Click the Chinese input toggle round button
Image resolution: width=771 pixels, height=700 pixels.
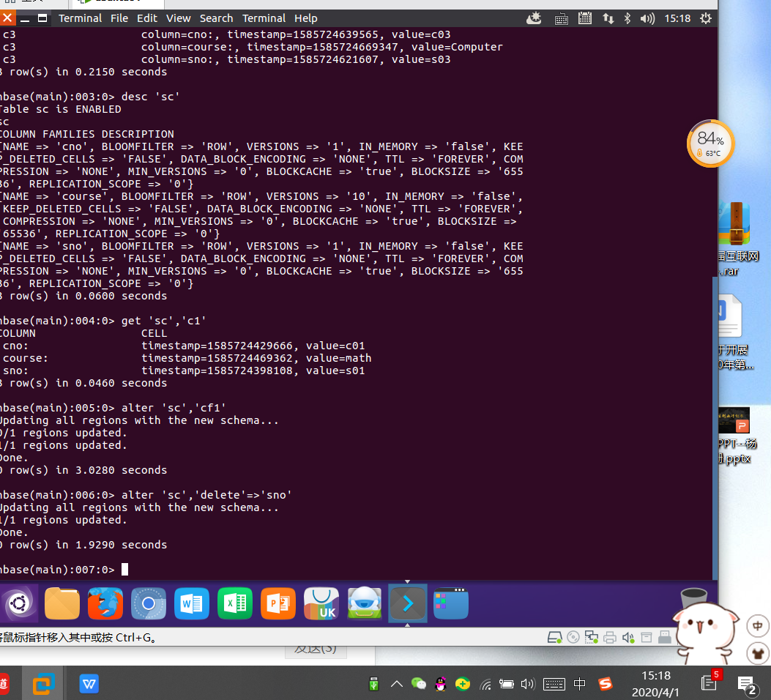coord(758,626)
